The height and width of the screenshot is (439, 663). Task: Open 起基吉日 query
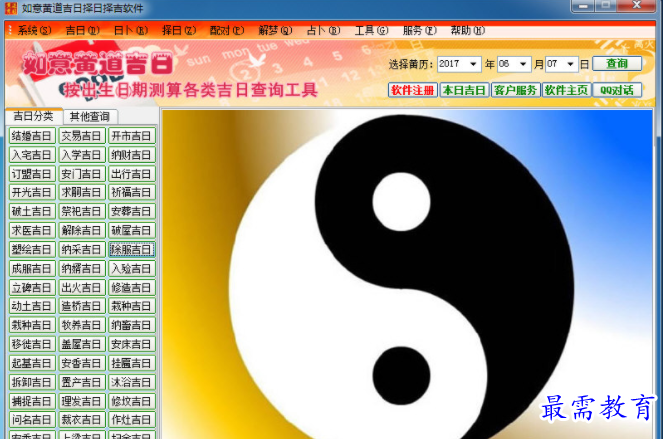click(x=32, y=363)
